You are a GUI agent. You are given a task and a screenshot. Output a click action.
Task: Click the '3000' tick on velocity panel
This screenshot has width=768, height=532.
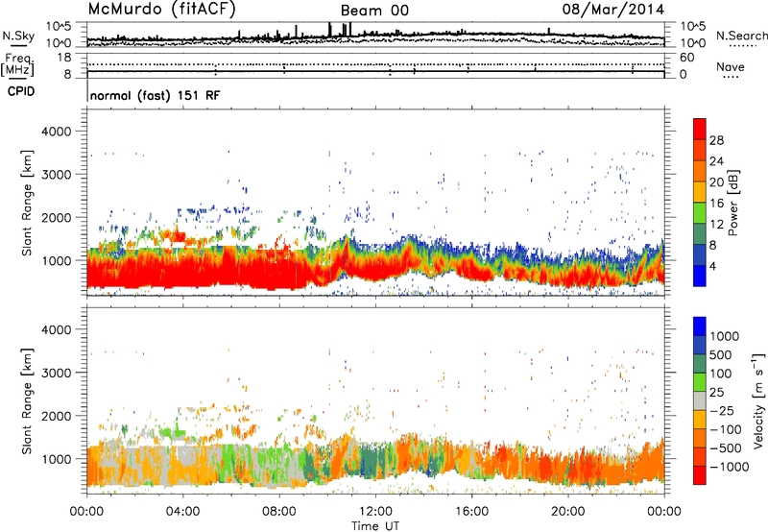tap(56, 373)
